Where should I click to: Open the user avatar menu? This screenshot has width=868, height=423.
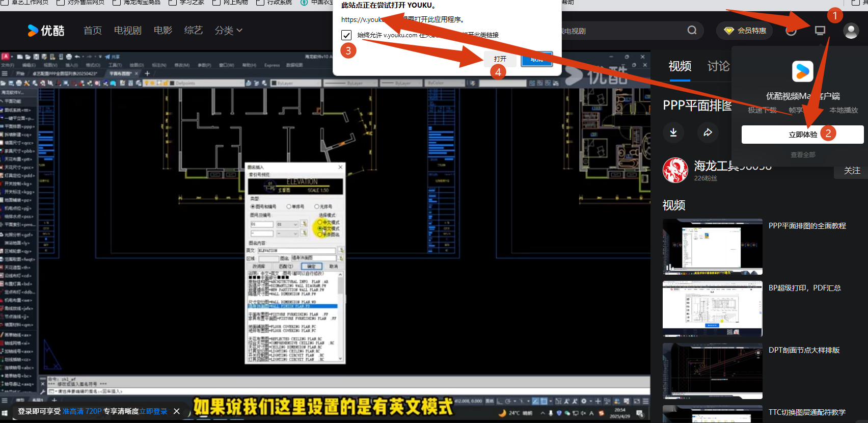(x=851, y=31)
